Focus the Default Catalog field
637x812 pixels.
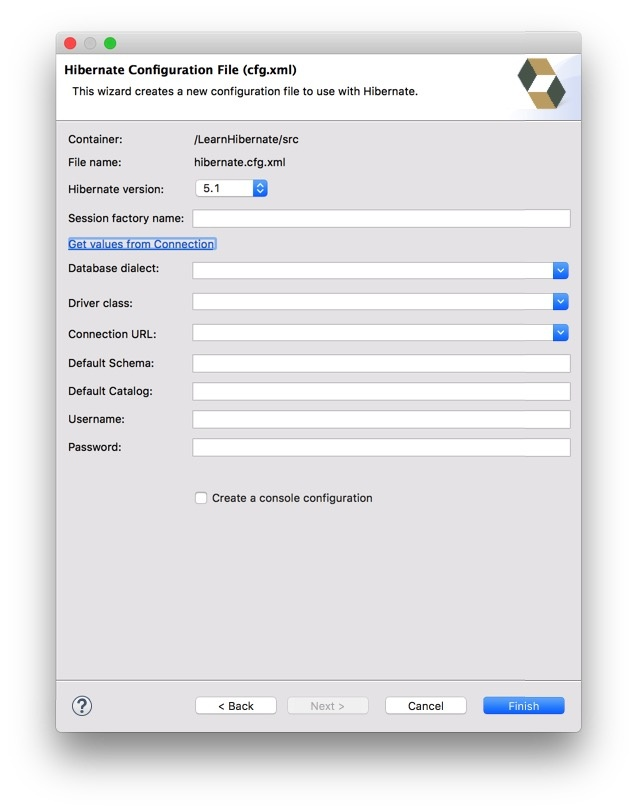coord(381,391)
